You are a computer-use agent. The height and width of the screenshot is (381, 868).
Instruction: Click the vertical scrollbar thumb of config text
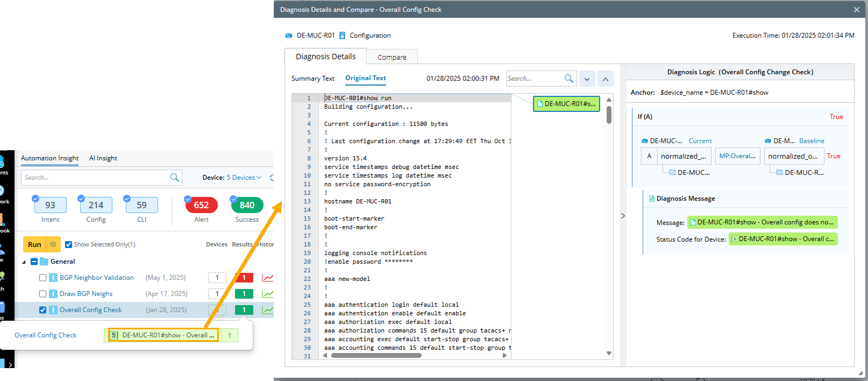coord(609,115)
